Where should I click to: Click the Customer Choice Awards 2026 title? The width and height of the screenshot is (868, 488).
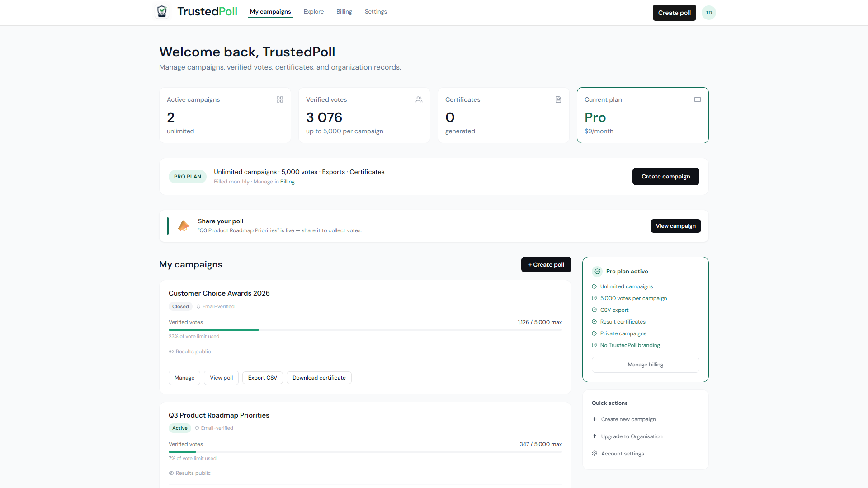point(219,293)
